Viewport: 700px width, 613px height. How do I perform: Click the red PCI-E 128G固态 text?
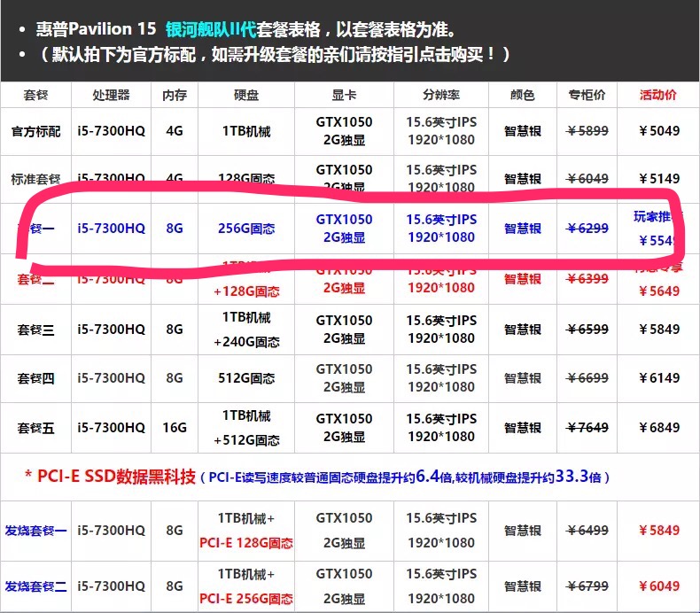[246, 543]
